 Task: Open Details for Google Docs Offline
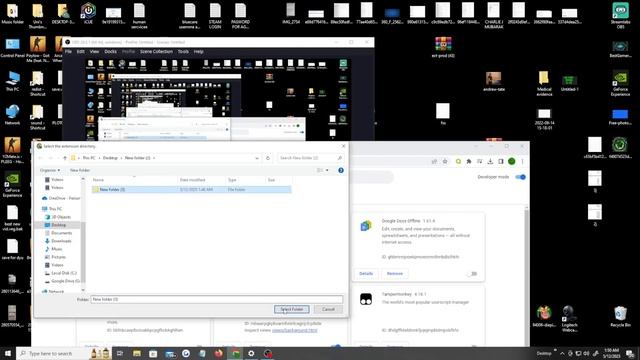[x=366, y=273]
